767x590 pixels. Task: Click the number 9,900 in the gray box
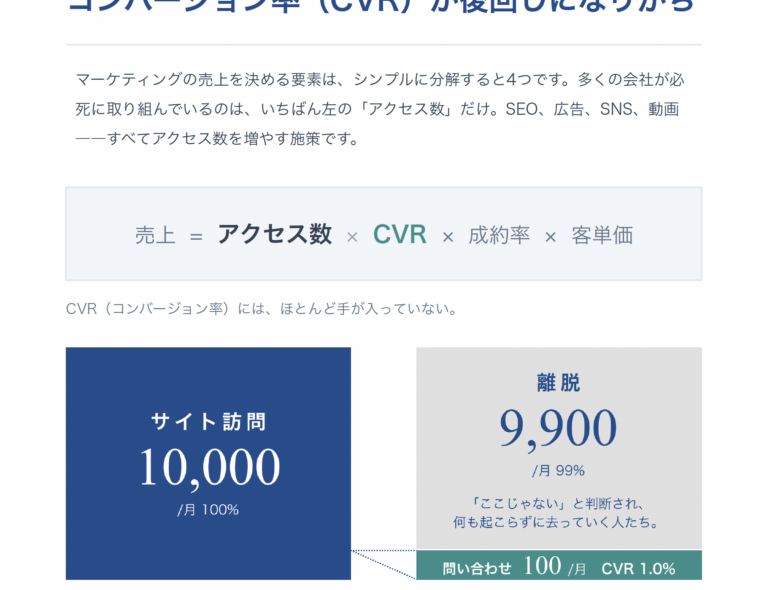(x=558, y=429)
